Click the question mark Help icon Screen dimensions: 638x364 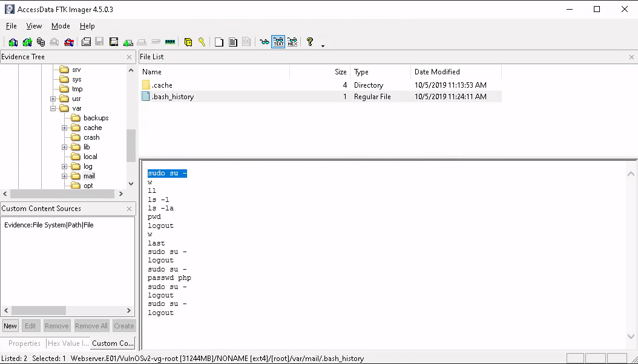click(310, 42)
